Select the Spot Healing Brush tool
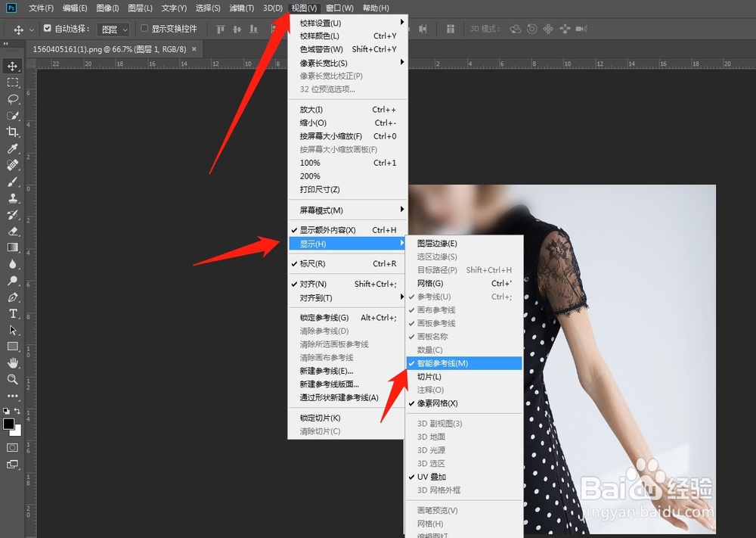The width and height of the screenshot is (756, 538). pos(13,165)
